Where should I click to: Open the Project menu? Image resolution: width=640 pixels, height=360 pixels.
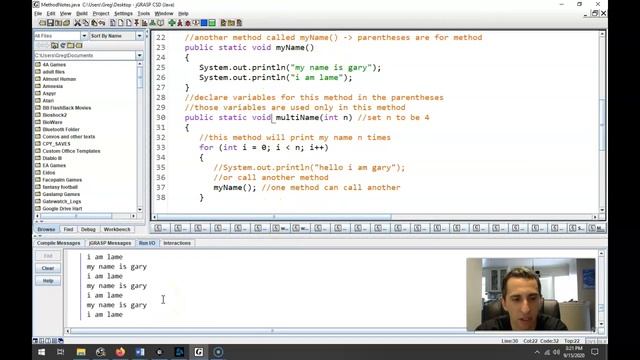click(x=101, y=13)
